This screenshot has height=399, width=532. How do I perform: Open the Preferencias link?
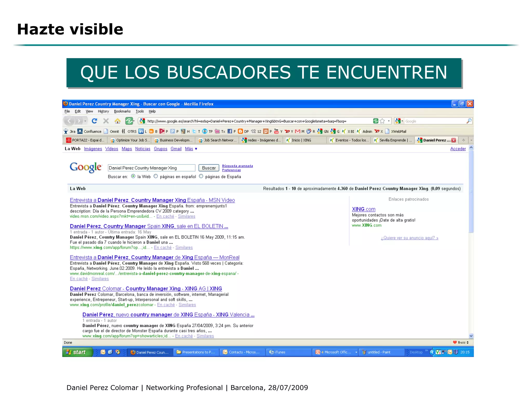pyautogui.click(x=231, y=170)
